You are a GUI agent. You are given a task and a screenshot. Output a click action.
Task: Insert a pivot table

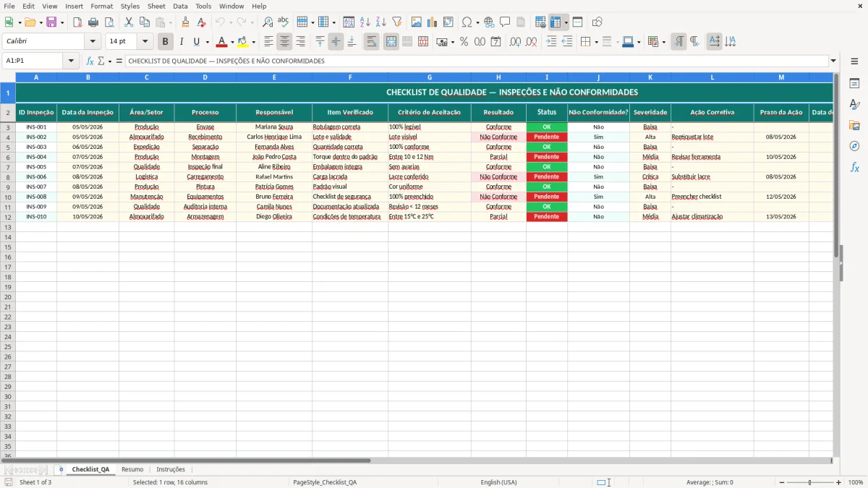coord(448,22)
